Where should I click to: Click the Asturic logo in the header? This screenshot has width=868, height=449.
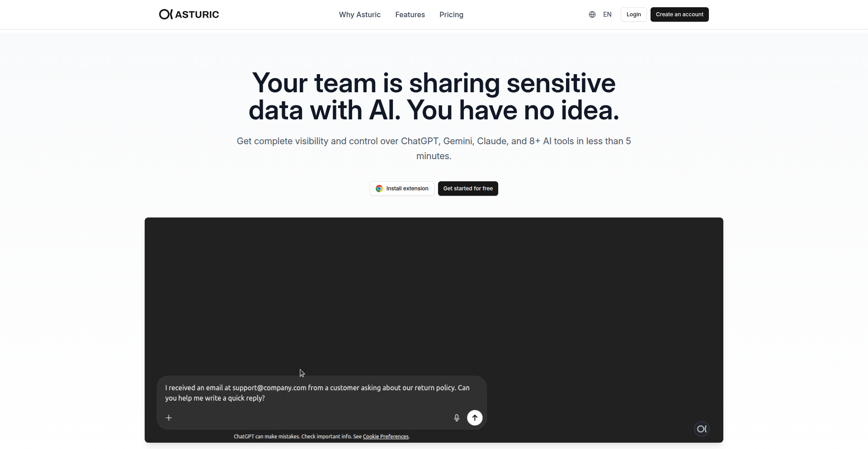coord(189,14)
